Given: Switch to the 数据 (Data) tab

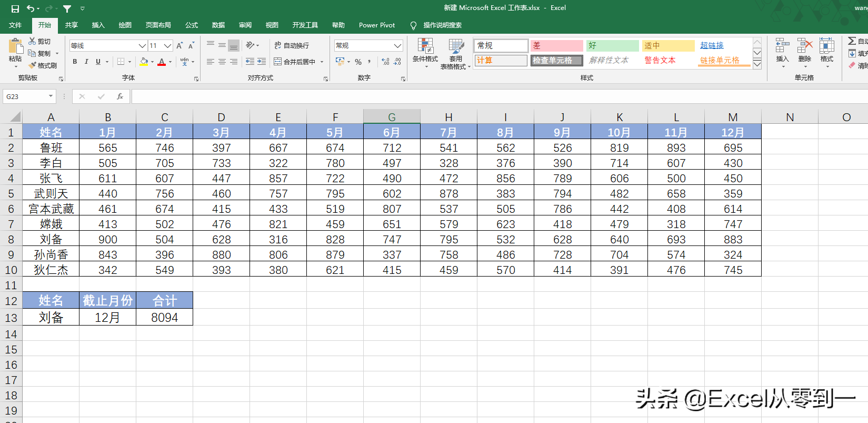Looking at the screenshot, I should (218, 25).
